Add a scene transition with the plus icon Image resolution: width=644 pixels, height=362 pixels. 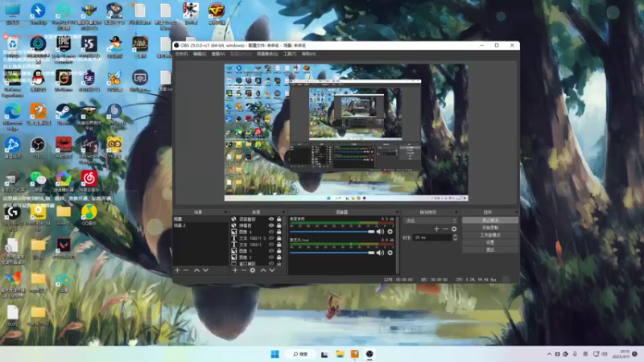(436, 229)
